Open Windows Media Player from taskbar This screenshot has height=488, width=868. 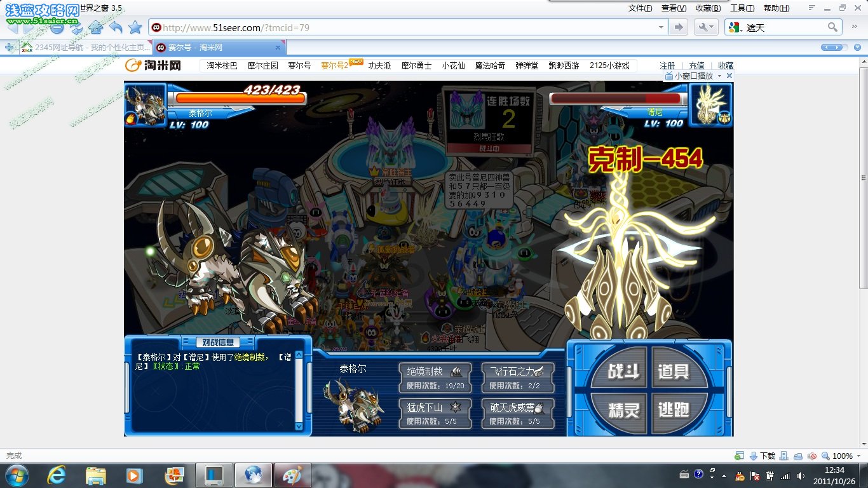pyautogui.click(x=134, y=475)
